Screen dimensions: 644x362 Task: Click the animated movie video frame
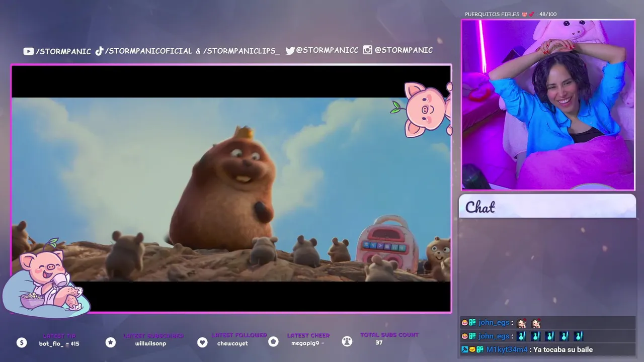click(231, 189)
